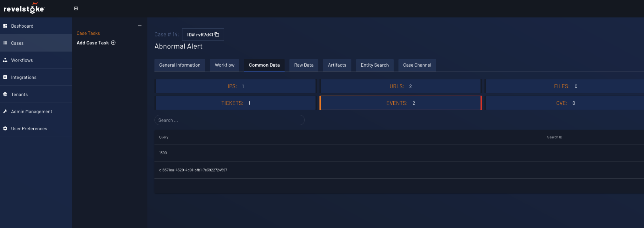Switch to the General Information tab
This screenshot has height=228, width=644.
coord(180,65)
